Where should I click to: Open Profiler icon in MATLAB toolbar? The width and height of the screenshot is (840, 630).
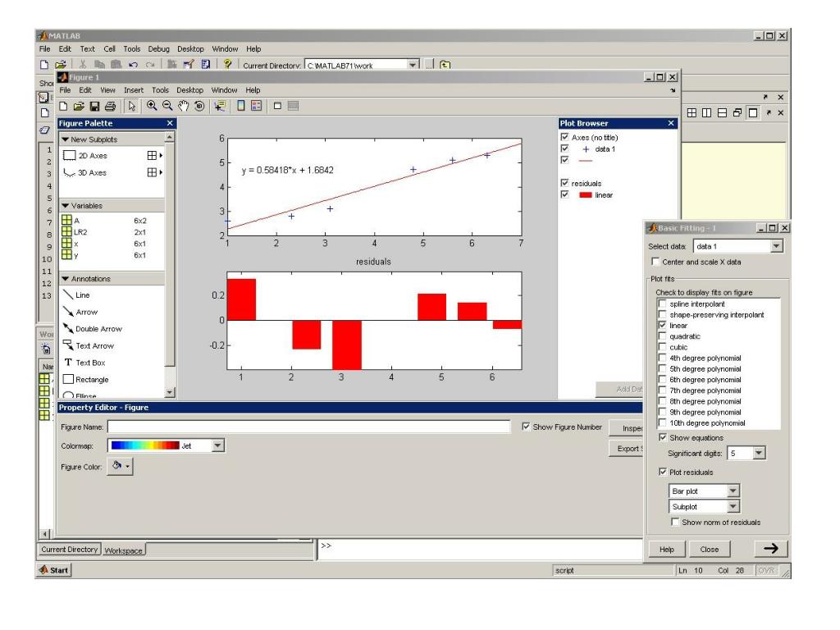pyautogui.click(x=206, y=65)
